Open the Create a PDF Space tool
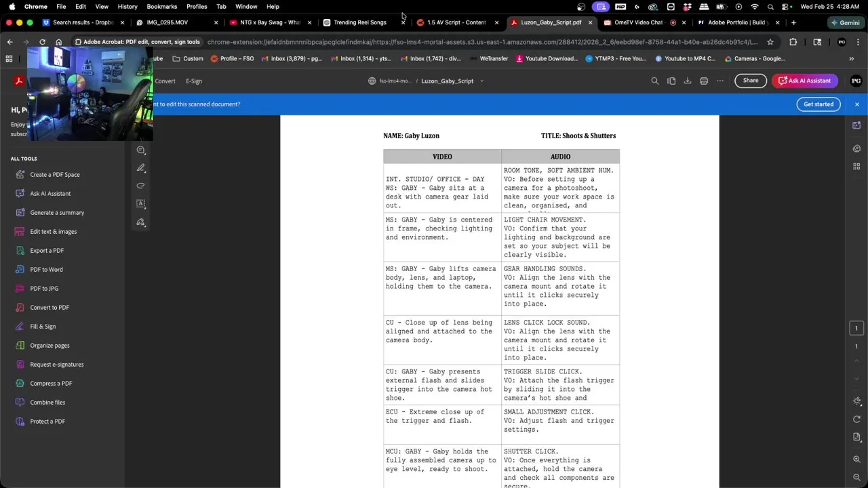This screenshot has width=868, height=488. click(x=55, y=174)
